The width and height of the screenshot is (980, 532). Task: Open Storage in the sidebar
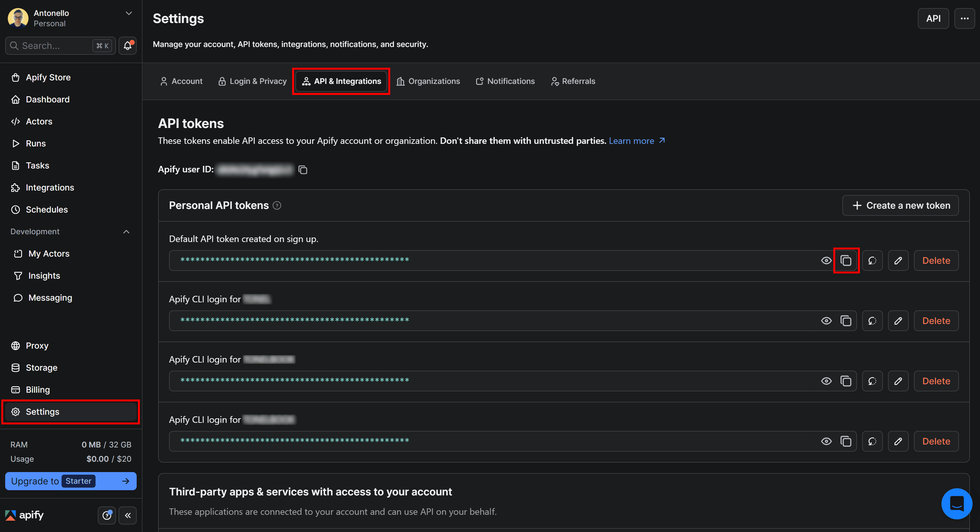[x=71, y=368]
